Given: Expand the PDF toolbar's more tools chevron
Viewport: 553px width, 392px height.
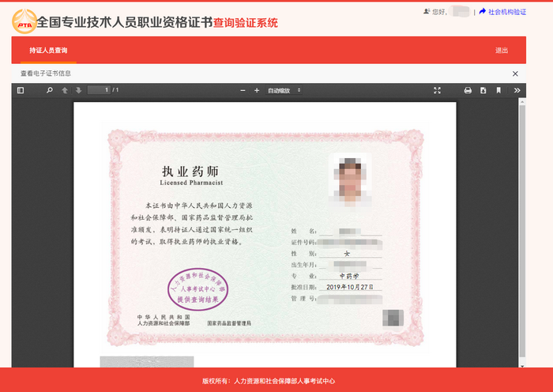Looking at the screenshot, I should click(517, 91).
